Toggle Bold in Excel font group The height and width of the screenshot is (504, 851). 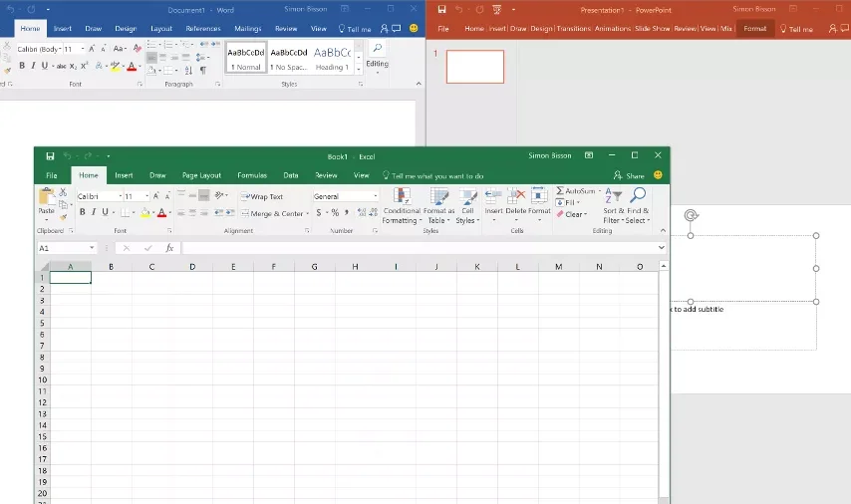point(82,212)
